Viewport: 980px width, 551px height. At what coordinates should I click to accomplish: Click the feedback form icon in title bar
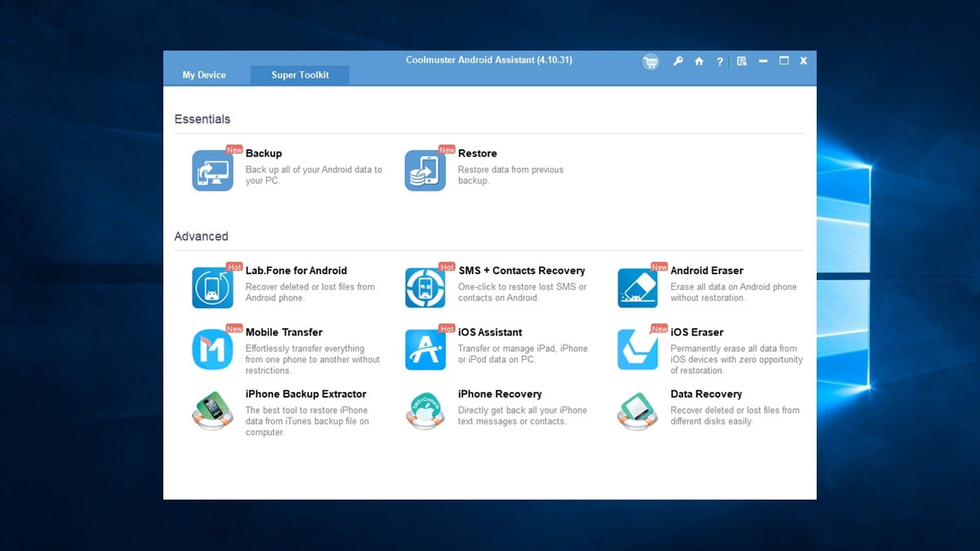742,61
